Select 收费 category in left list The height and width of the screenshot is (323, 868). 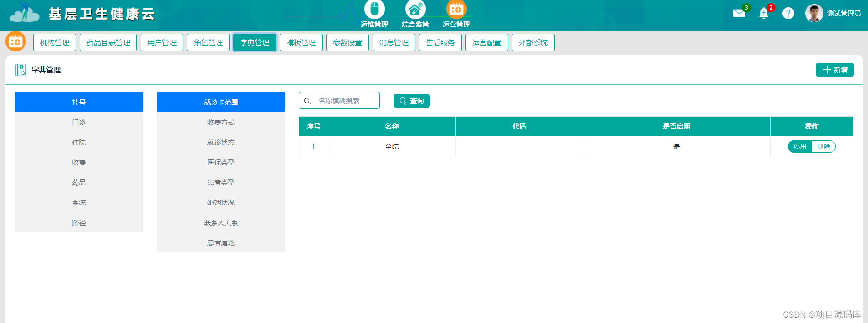79,162
